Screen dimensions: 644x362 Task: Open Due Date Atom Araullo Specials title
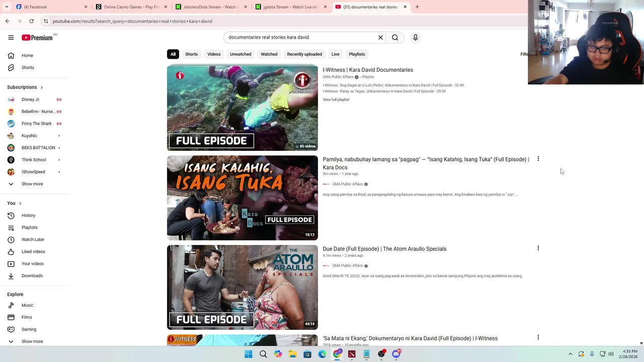coord(384,249)
